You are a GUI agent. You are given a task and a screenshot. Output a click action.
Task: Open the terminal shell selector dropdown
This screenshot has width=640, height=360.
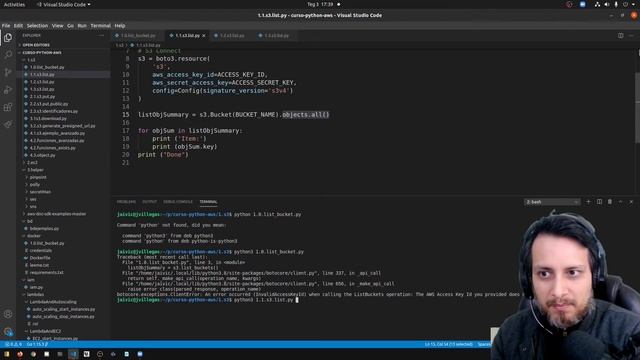pos(552,202)
